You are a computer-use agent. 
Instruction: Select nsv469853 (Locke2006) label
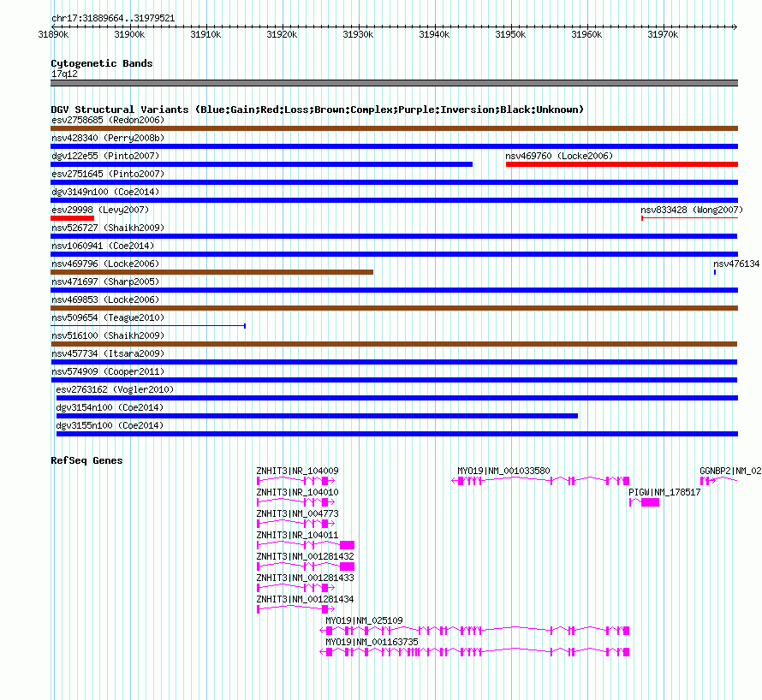[x=105, y=300]
